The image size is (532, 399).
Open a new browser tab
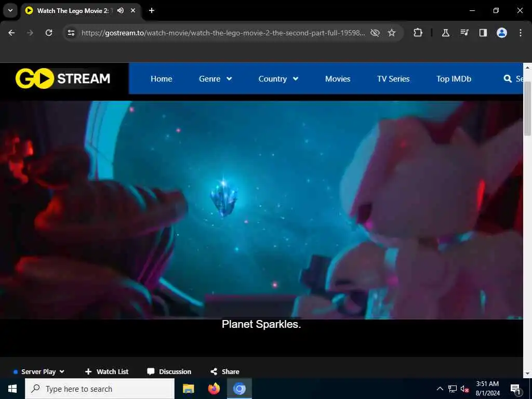[x=152, y=10]
